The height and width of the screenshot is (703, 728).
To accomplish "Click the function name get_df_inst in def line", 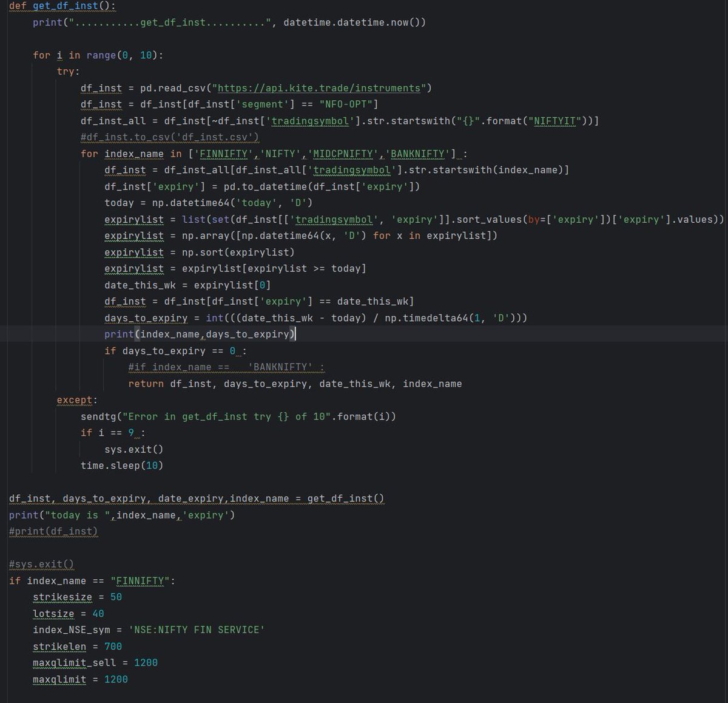I will pyautogui.click(x=66, y=6).
